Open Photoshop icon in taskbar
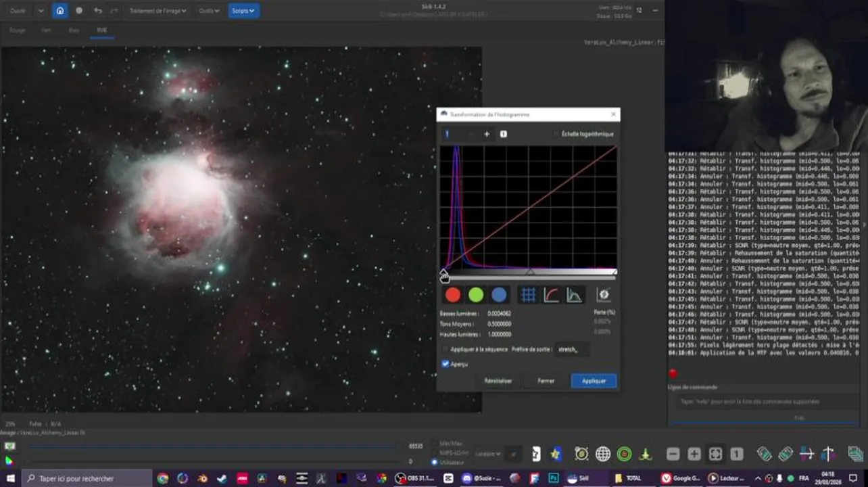The height and width of the screenshot is (487, 868). click(x=554, y=478)
